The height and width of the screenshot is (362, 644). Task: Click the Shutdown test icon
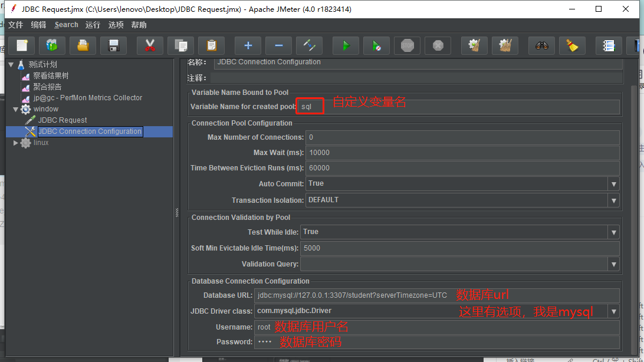[438, 45]
